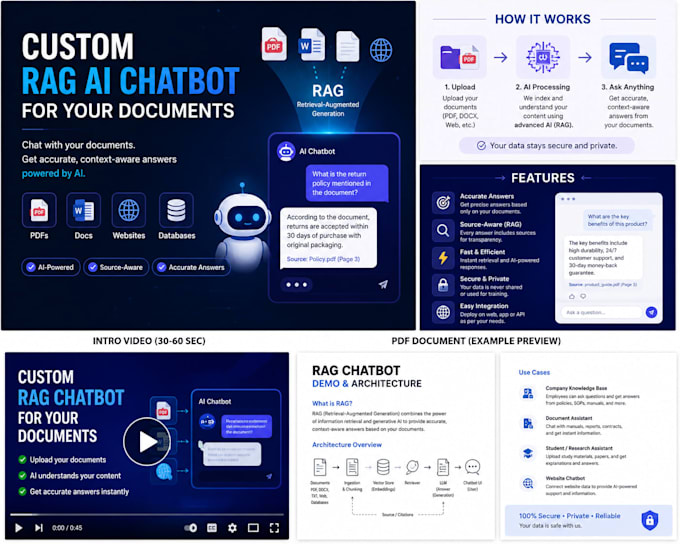The image size is (680, 544).
Task: Click the Ask Anything chat bubbles icon
Action: pos(628,57)
